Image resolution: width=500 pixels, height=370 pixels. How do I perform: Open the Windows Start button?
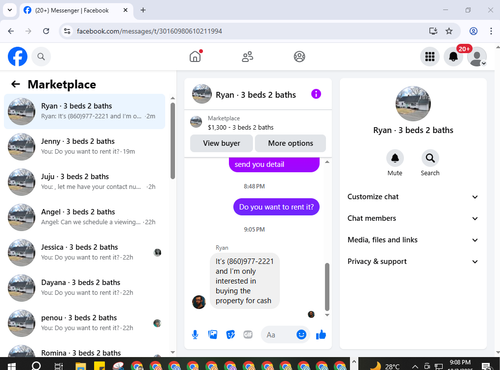pyautogui.click(x=11, y=366)
